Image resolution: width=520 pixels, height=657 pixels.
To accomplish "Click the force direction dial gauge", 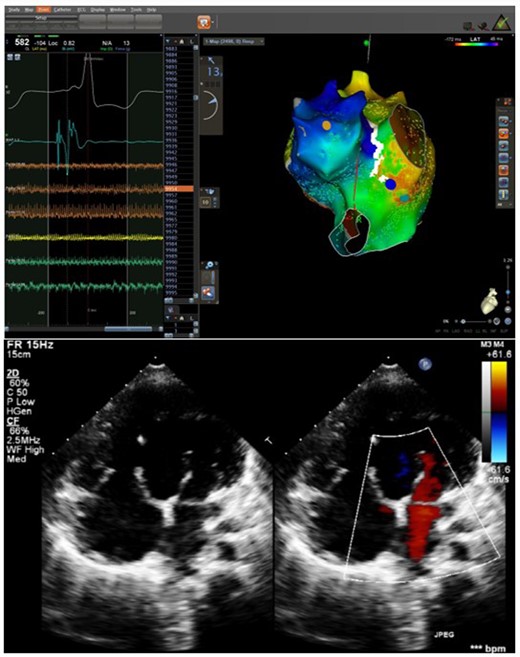I will click(211, 105).
